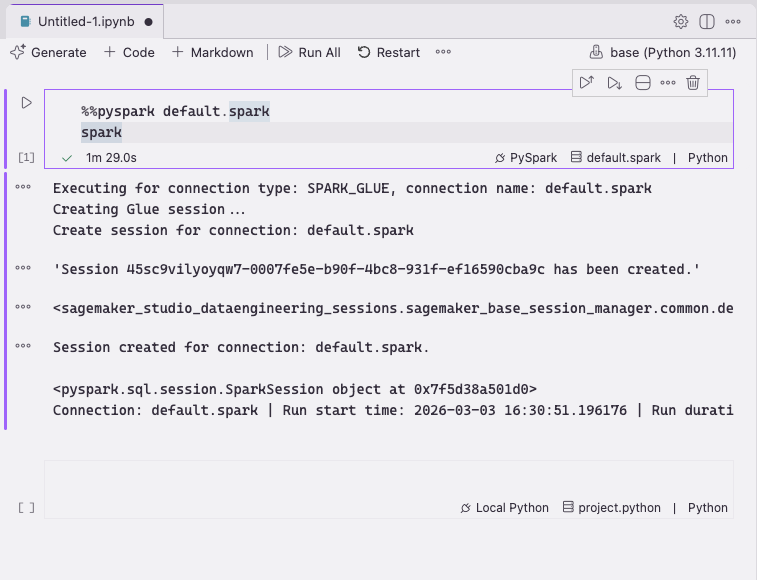Toggle the split editor layout icon
The height and width of the screenshot is (580, 757).
click(x=707, y=22)
